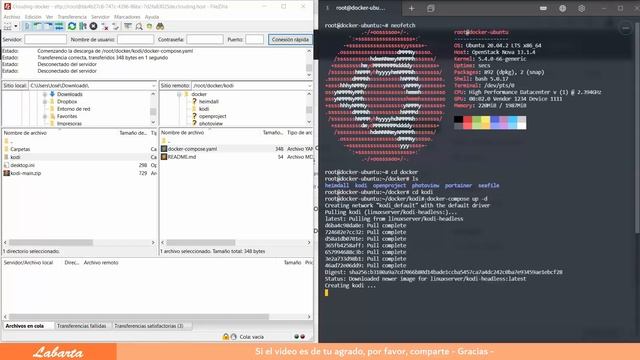Collapse the docker folder in remote tree
This screenshot has width=640, height=360.
(179, 94)
